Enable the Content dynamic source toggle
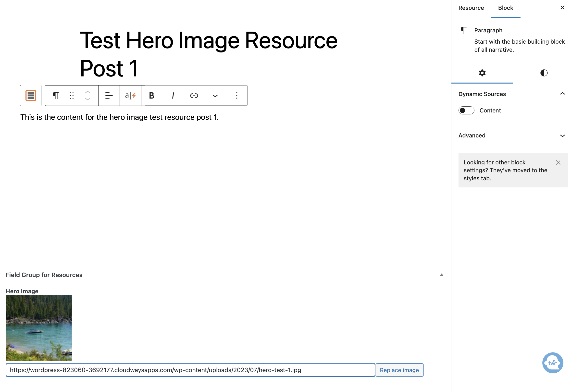 466,110
